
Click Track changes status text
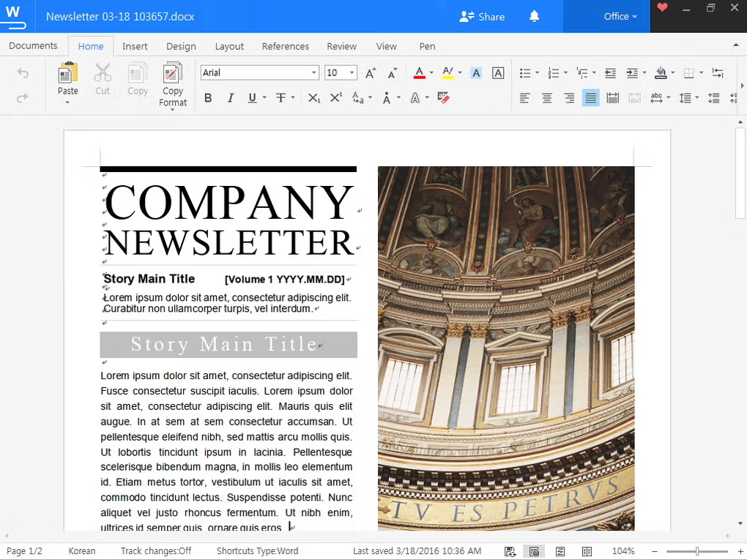click(155, 550)
